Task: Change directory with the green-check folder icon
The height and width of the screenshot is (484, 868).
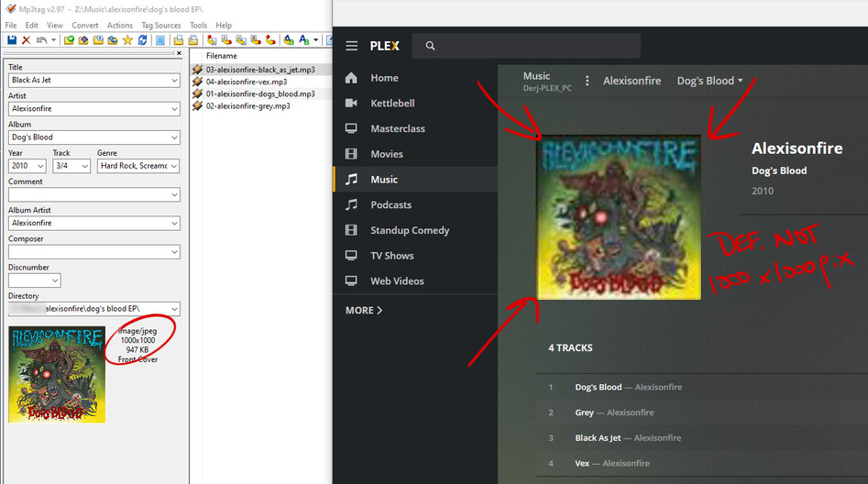Action: [x=69, y=39]
